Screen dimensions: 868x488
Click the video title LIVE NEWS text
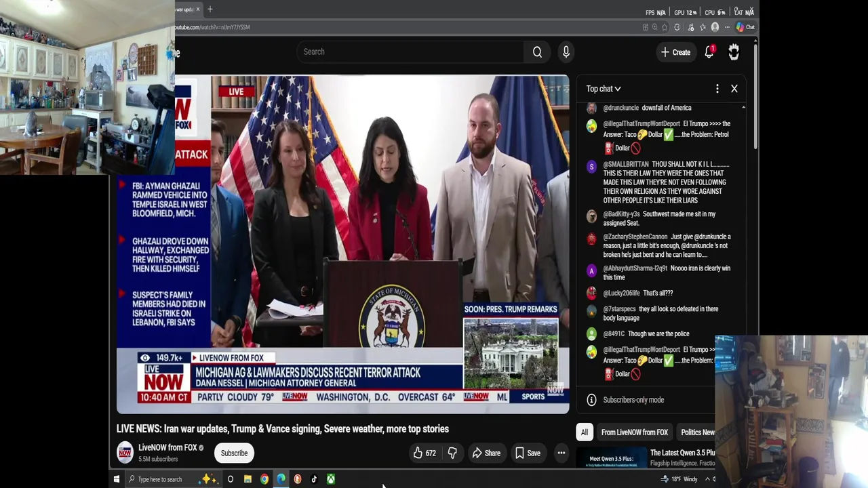point(282,428)
